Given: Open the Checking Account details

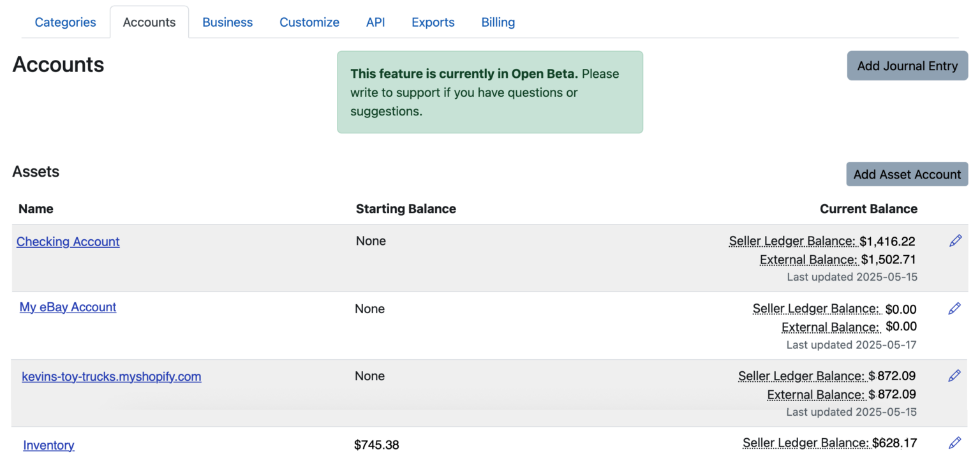Looking at the screenshot, I should pos(68,242).
